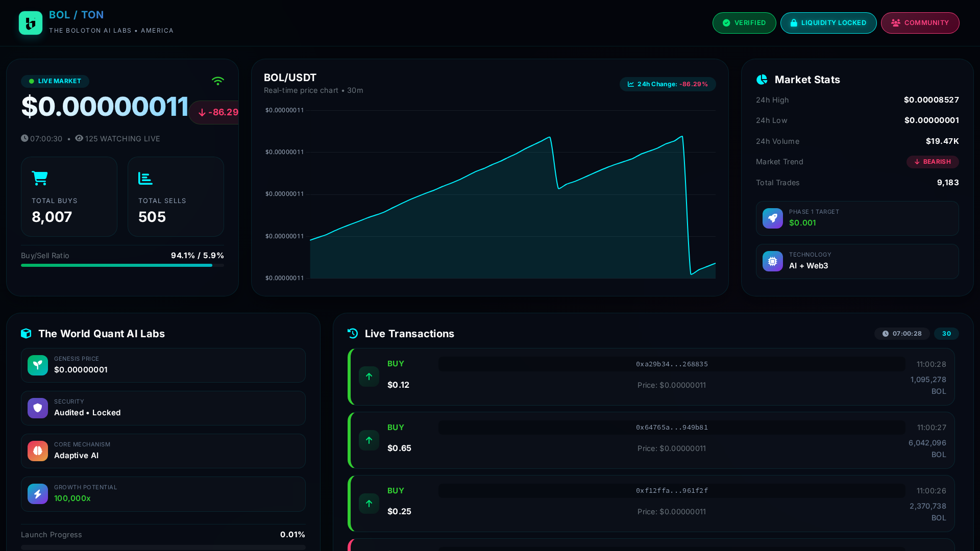The height and width of the screenshot is (551, 980).
Task: Click the Adaptive AI mechanism text
Action: tap(77, 456)
